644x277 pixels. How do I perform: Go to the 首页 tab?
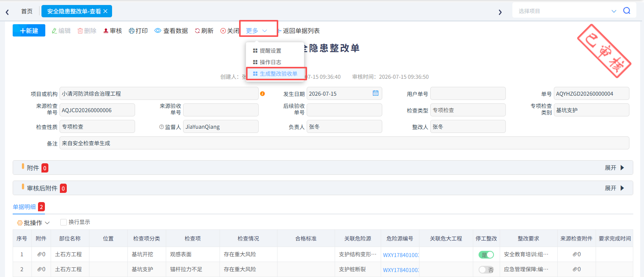[27, 12]
